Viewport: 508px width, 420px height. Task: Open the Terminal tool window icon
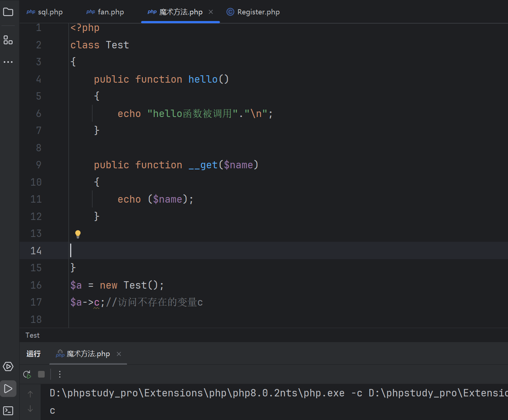coord(8,411)
